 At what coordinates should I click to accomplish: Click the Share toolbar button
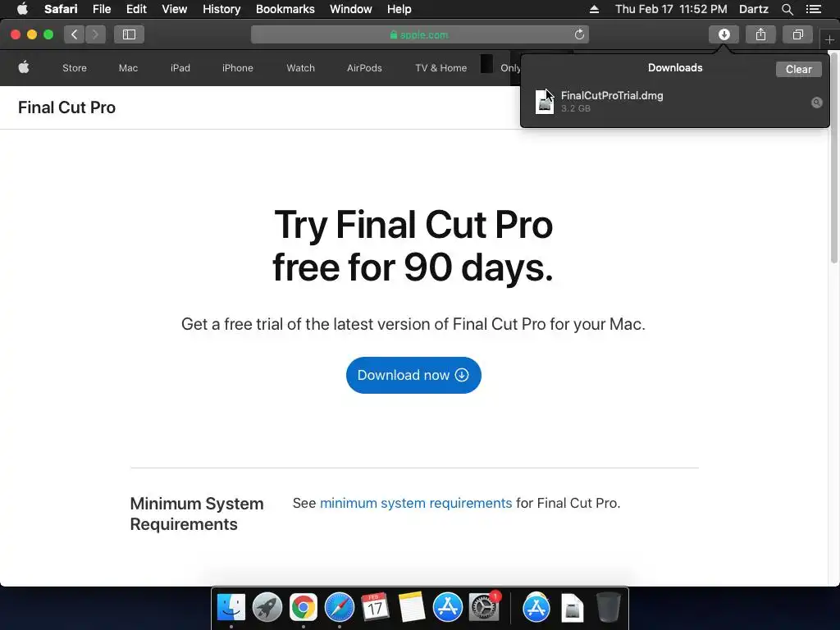pos(760,34)
